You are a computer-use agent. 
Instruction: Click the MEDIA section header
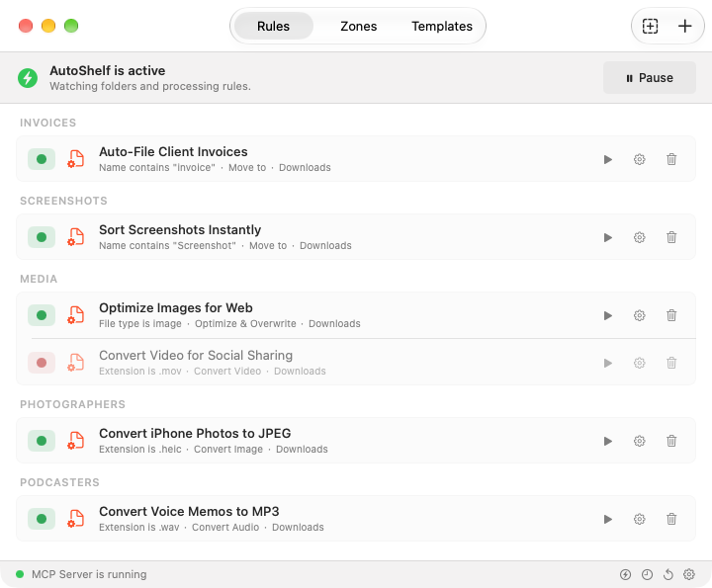pyautogui.click(x=39, y=279)
